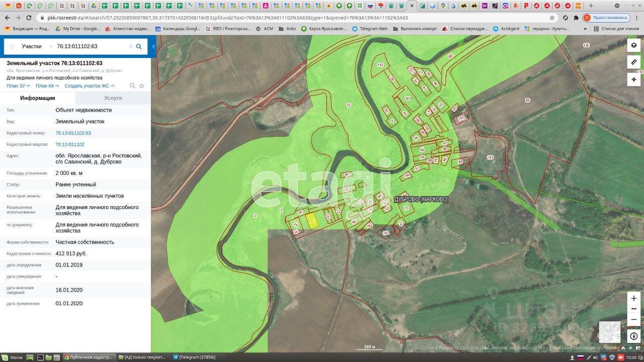Select the Информация tab
The image size is (644, 362).
(37, 98)
